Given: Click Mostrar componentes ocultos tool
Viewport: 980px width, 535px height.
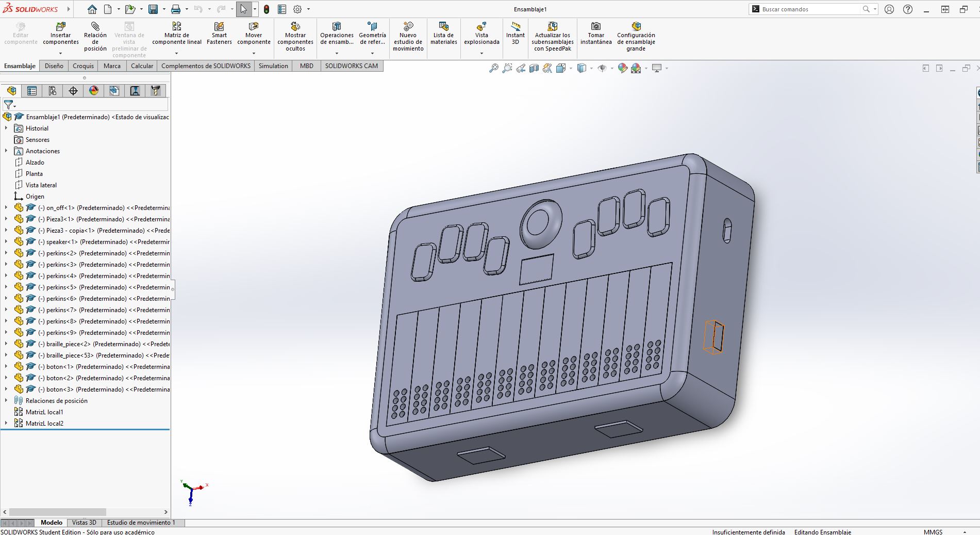Looking at the screenshot, I should (295, 37).
